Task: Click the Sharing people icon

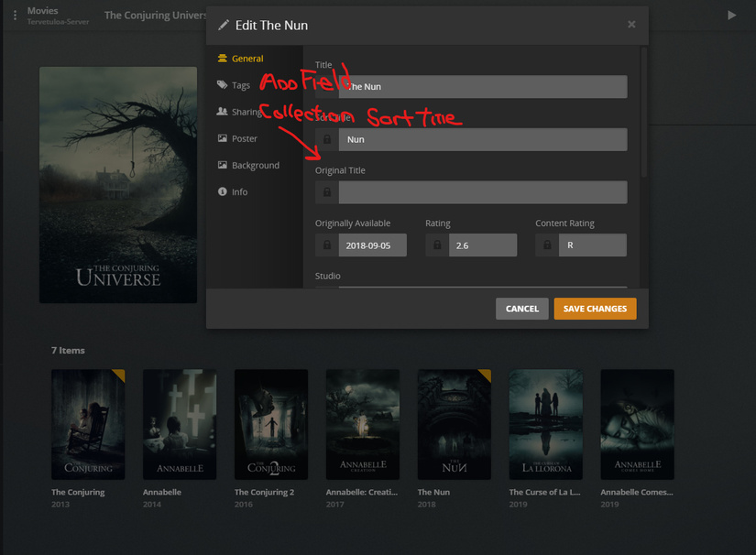Action: 222,112
